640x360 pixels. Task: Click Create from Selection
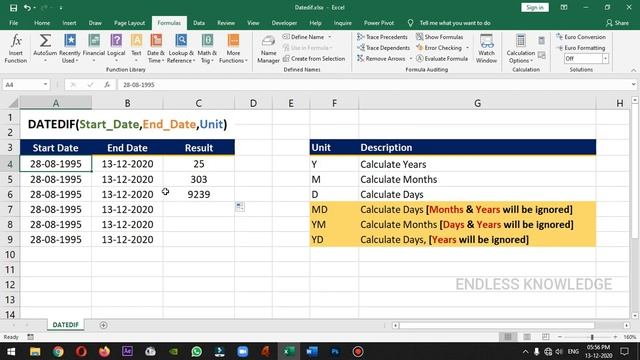314,59
